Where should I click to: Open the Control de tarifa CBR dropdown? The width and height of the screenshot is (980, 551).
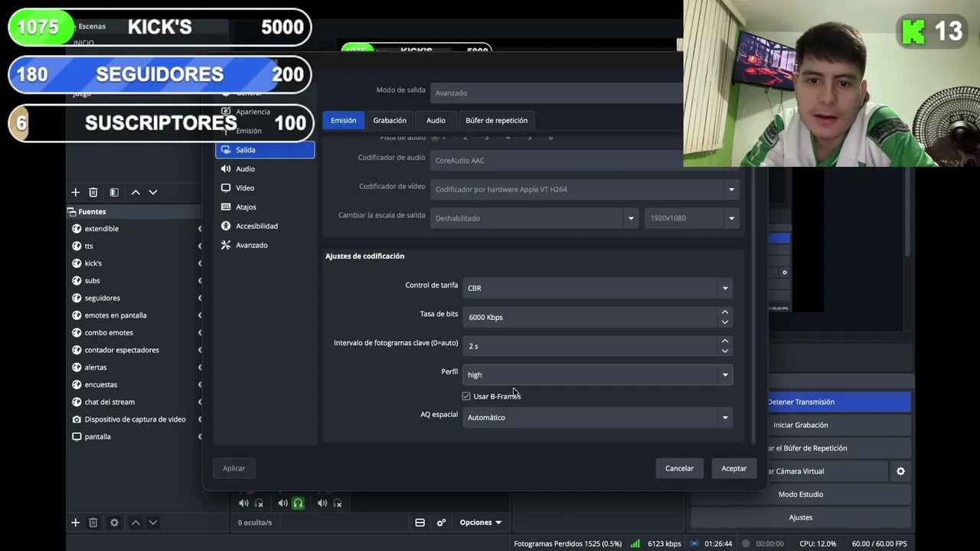tap(597, 289)
